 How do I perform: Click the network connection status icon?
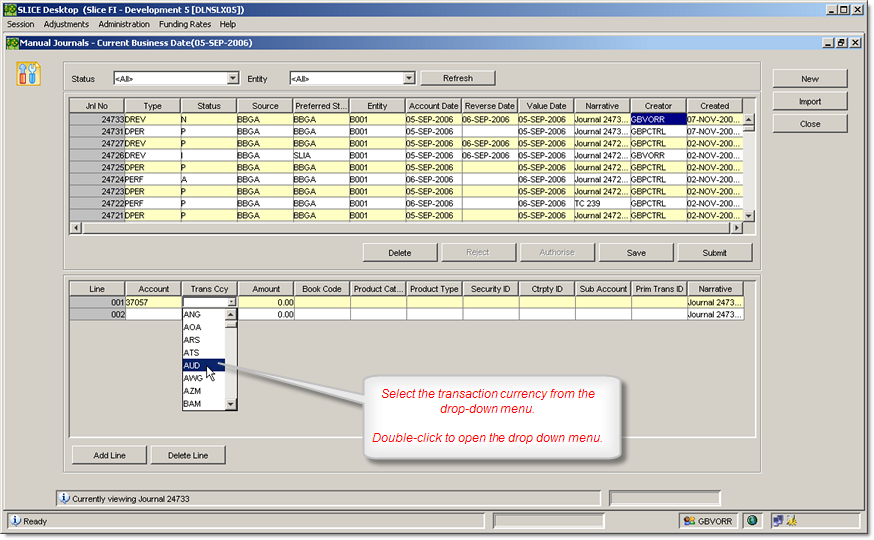pos(777,521)
